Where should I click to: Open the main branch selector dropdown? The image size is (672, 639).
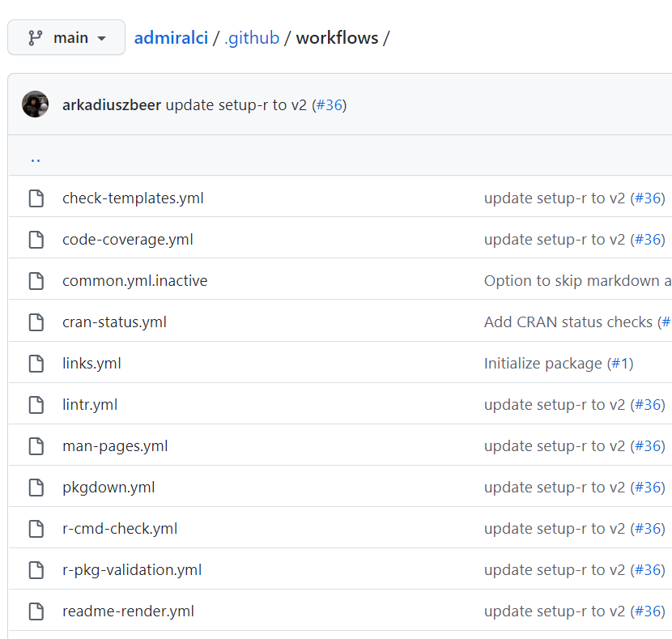pos(66,38)
